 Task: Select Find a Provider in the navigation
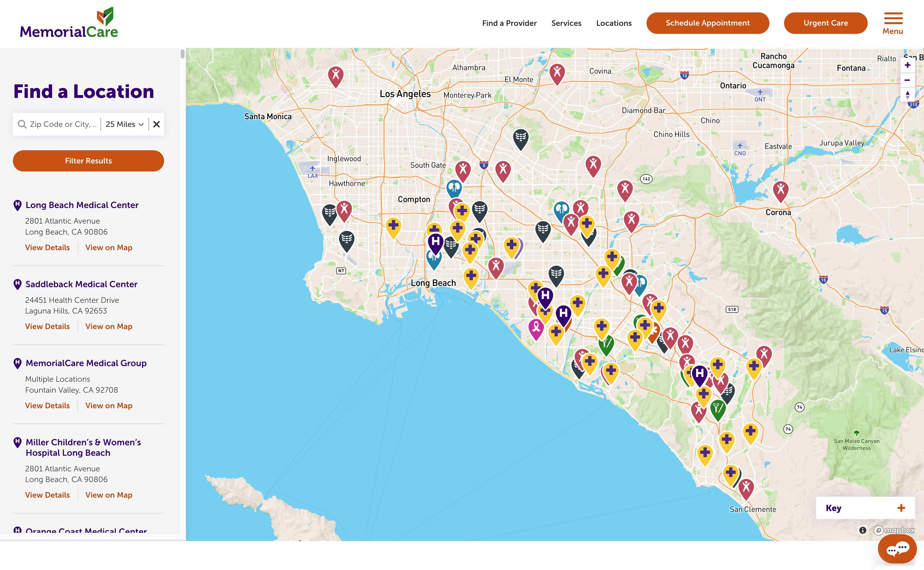[509, 23]
